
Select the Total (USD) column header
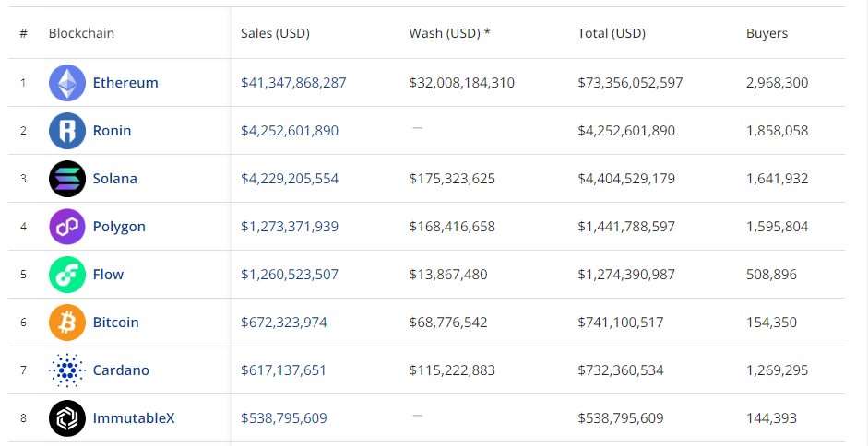coord(612,33)
